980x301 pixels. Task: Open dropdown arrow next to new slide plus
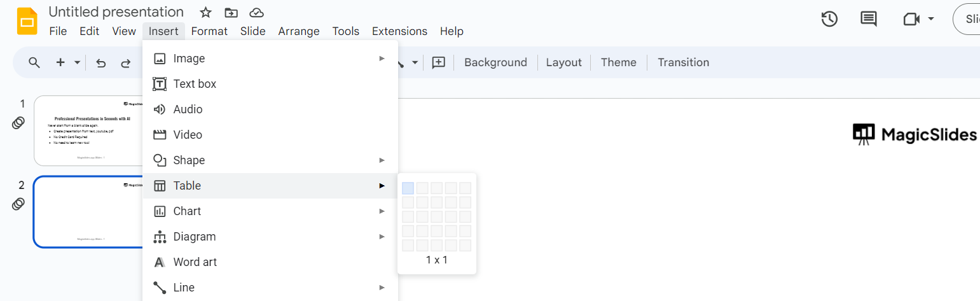point(78,62)
